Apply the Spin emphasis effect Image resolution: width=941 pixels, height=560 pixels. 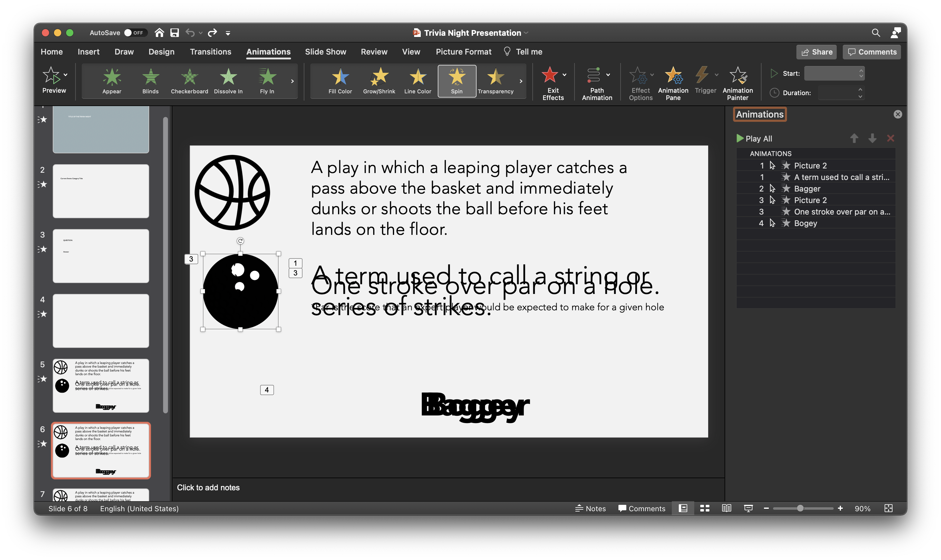(x=456, y=81)
